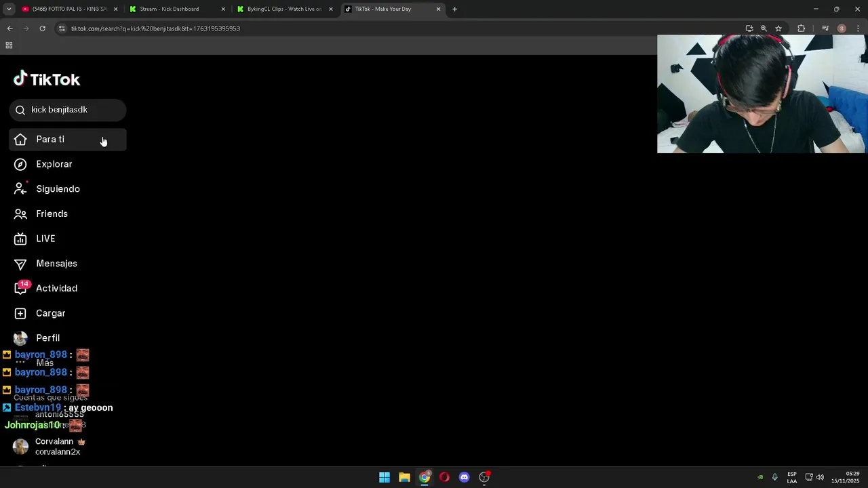The image size is (868, 488).
Task: Open the tab search dropdown arrow
Action: coord(9,9)
